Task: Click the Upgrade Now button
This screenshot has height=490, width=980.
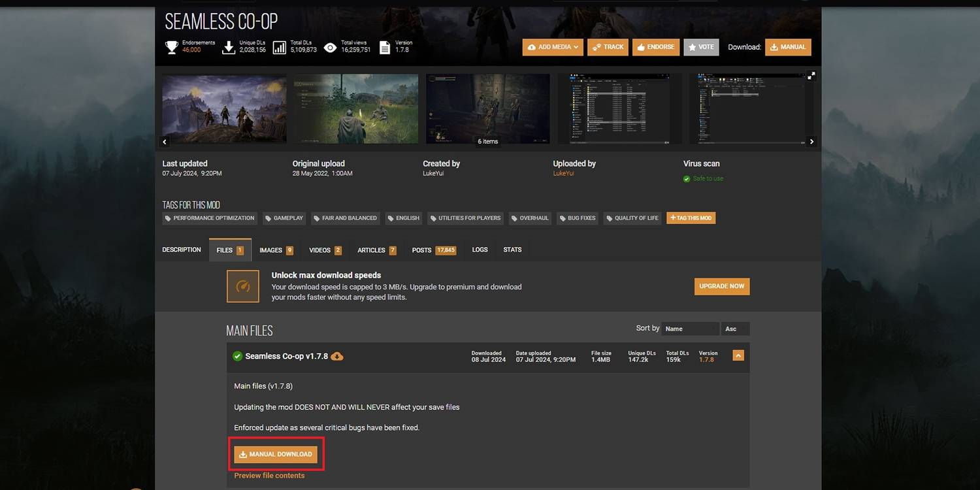Action: (x=721, y=286)
